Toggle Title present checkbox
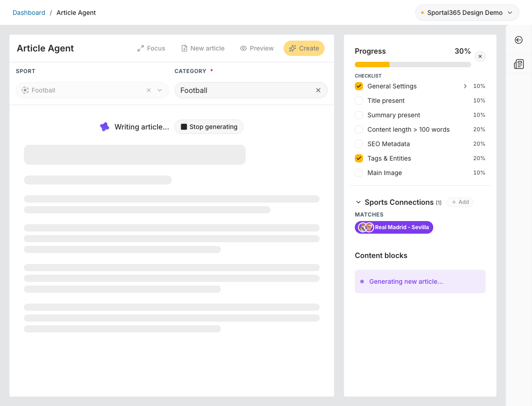Screen dimensions: 532x406 click(x=358, y=101)
